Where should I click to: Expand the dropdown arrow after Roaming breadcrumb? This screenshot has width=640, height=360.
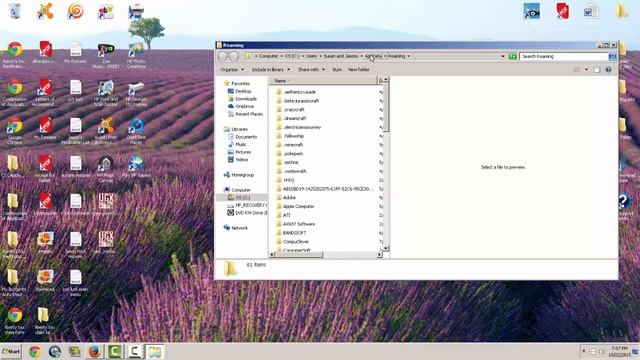(409, 56)
